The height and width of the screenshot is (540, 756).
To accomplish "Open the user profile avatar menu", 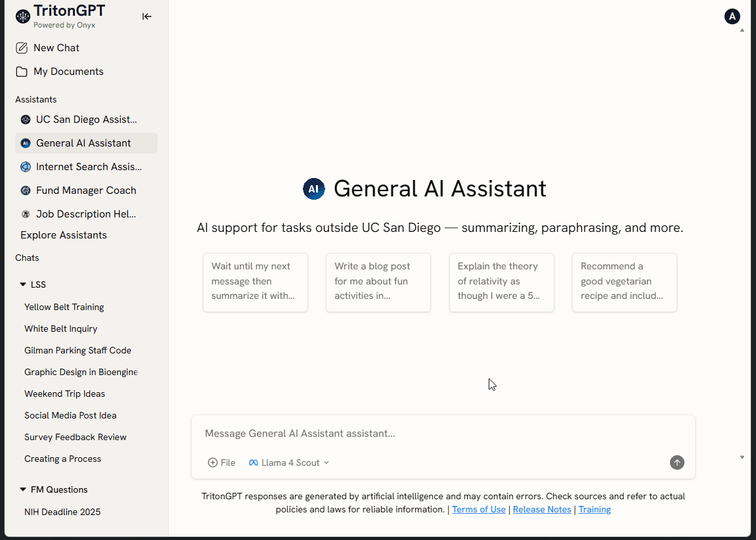I will [x=732, y=16].
